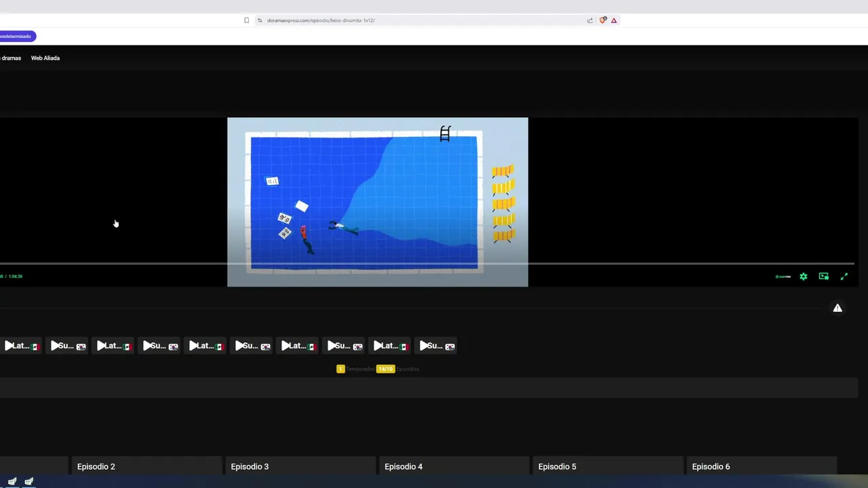868x488 pixels.
Task: Click the first taskbar icon at bottom-left
Action: coord(12,482)
